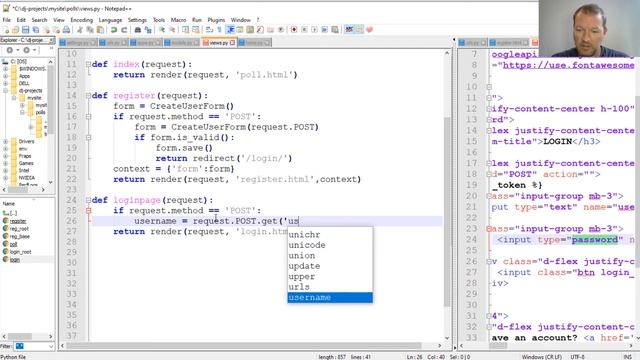
Task: Click the Open file toolbar icon
Action: (16, 30)
